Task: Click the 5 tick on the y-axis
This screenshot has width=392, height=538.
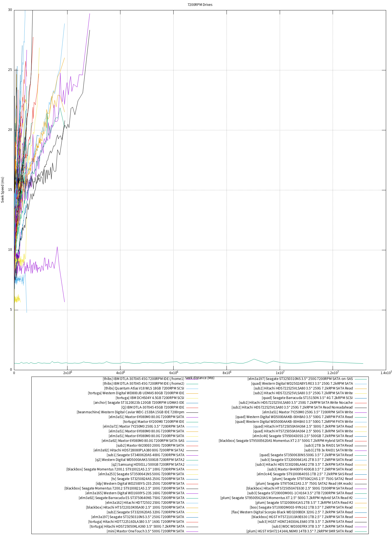Action: pos(11,310)
